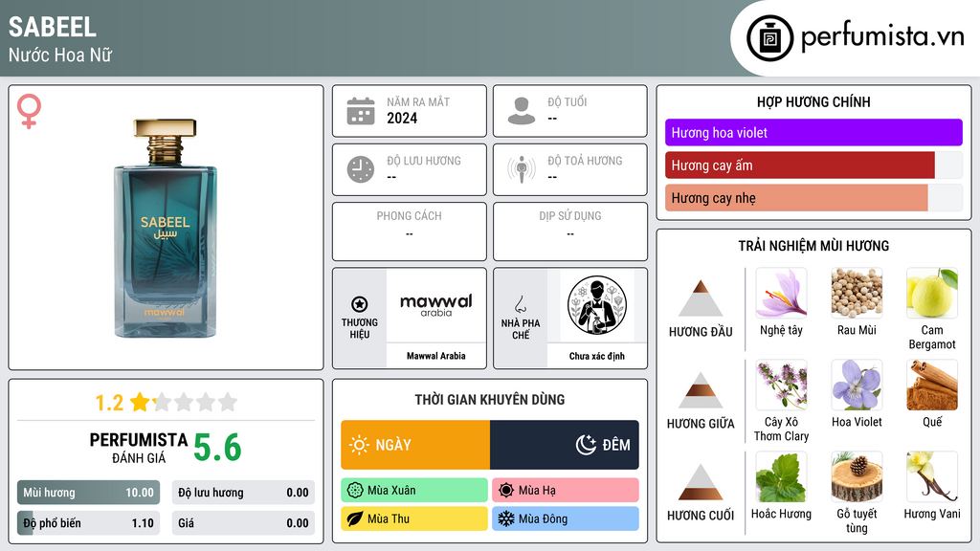Click the Giá 0.00 score bar

pos(243,523)
